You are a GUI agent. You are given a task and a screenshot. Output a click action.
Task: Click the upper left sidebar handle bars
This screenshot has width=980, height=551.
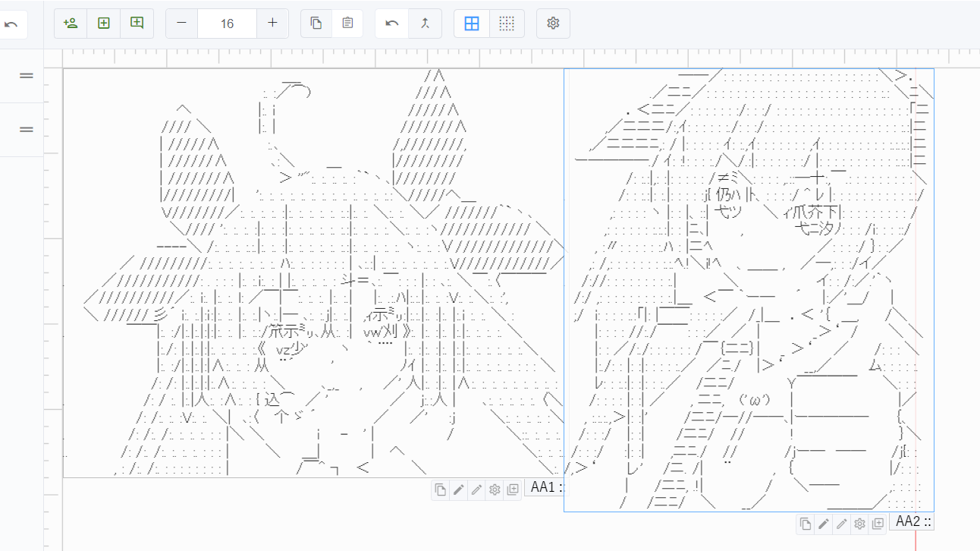pyautogui.click(x=26, y=75)
